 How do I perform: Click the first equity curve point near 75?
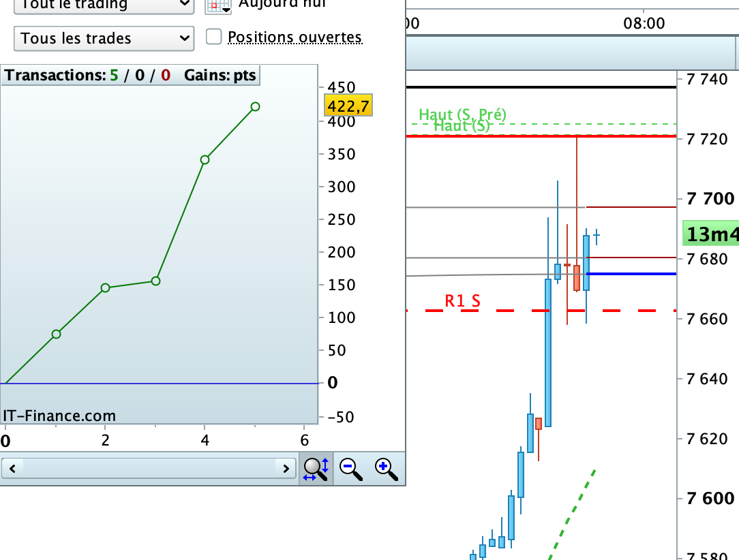[x=56, y=334]
